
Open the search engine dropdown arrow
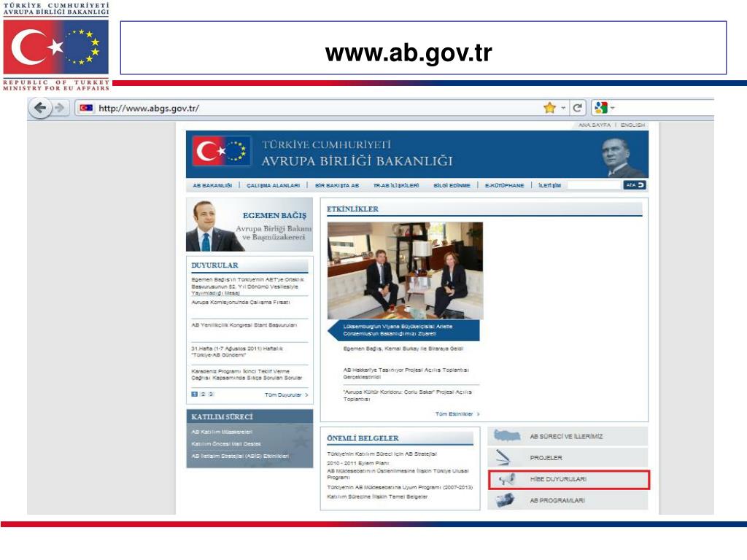[613, 108]
